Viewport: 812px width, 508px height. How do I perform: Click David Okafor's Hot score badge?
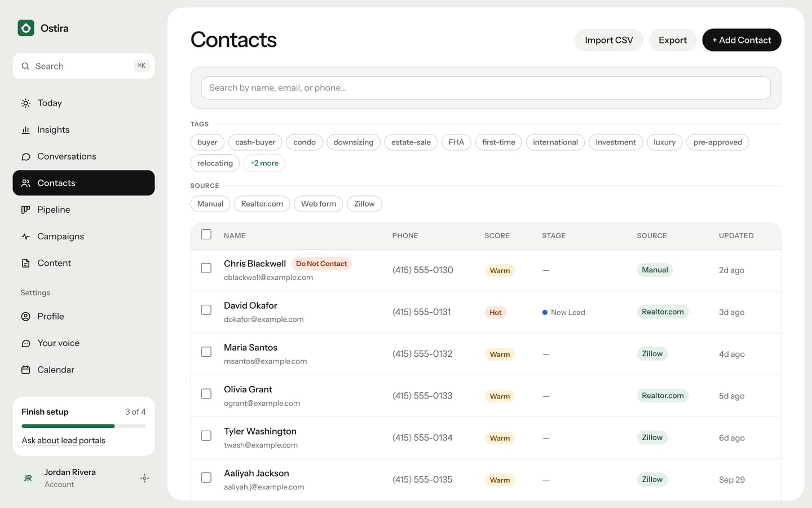[496, 312]
